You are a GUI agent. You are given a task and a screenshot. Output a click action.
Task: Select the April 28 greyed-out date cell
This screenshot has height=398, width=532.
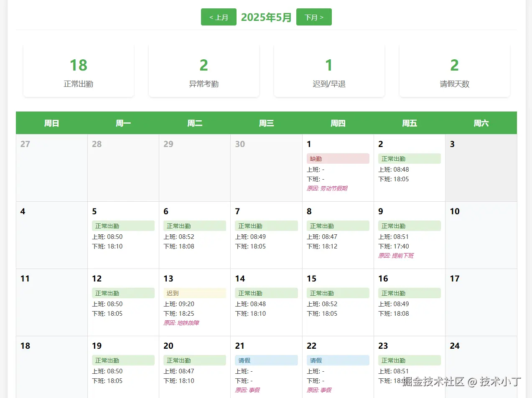(x=123, y=167)
